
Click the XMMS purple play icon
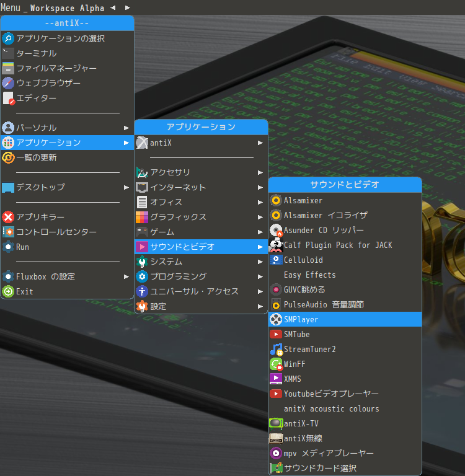[x=276, y=379]
